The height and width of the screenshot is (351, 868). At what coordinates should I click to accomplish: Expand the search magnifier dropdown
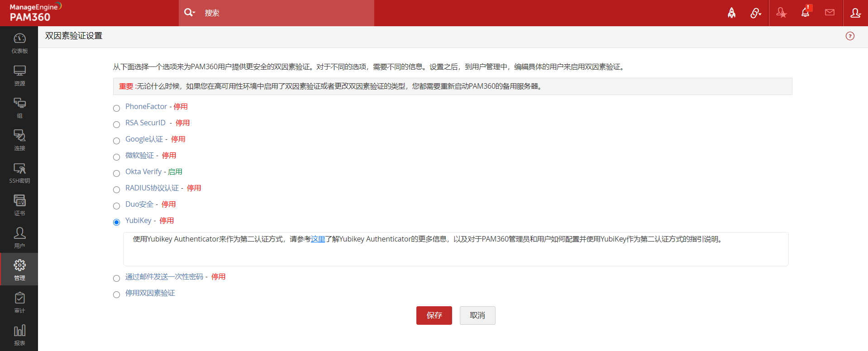pyautogui.click(x=190, y=13)
